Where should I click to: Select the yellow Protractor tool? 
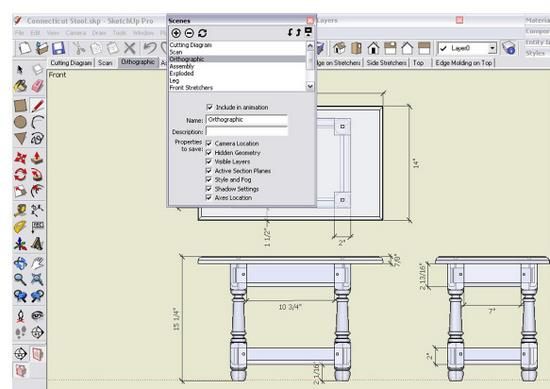coord(20,227)
